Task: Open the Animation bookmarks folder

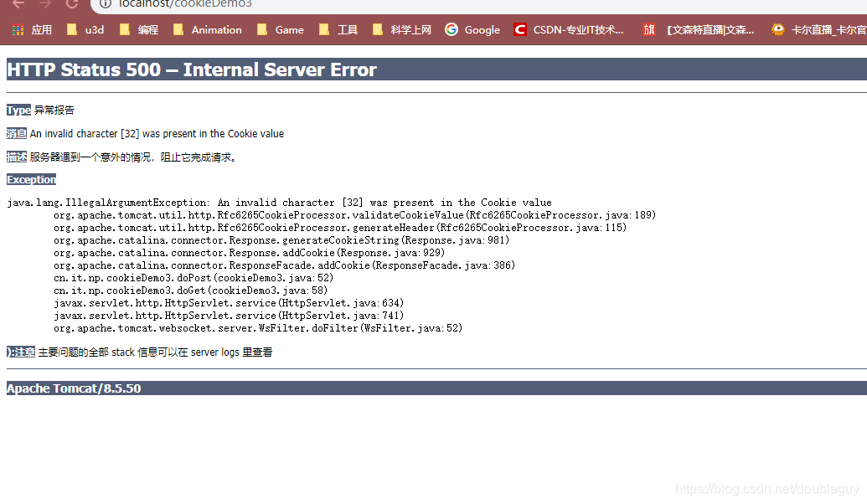Action: pyautogui.click(x=207, y=29)
